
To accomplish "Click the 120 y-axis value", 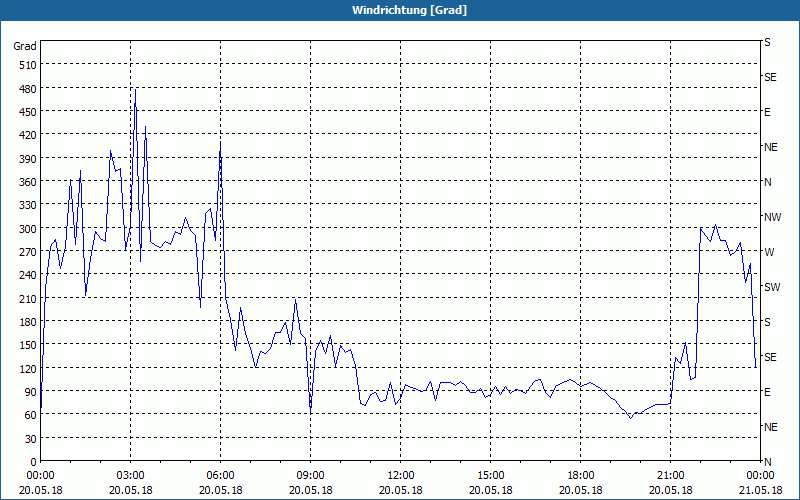I will [x=28, y=369].
